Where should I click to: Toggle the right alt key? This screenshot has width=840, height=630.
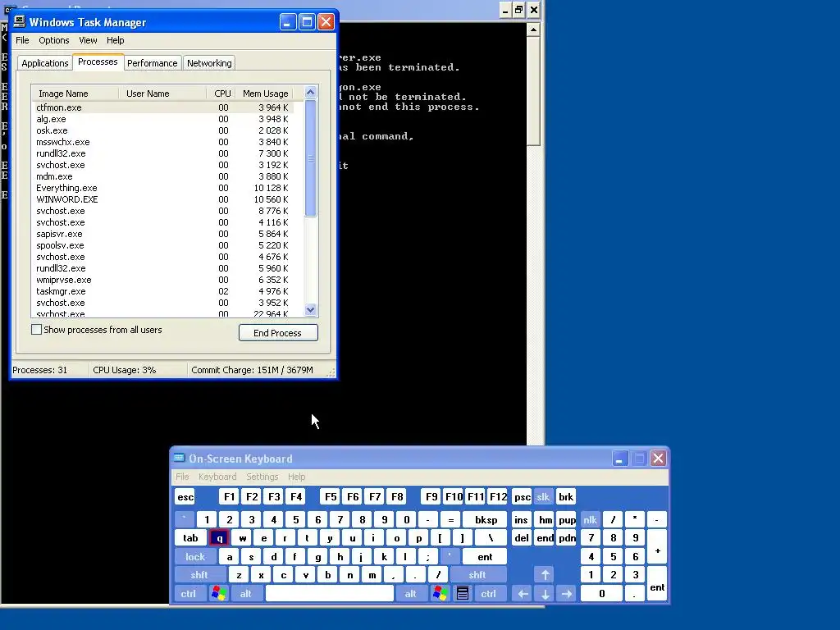tap(410, 594)
